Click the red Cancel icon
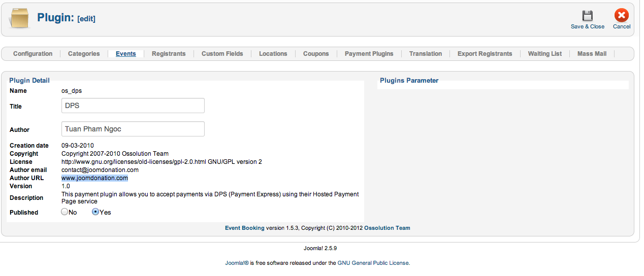This screenshot has height=276, width=644. [x=621, y=16]
